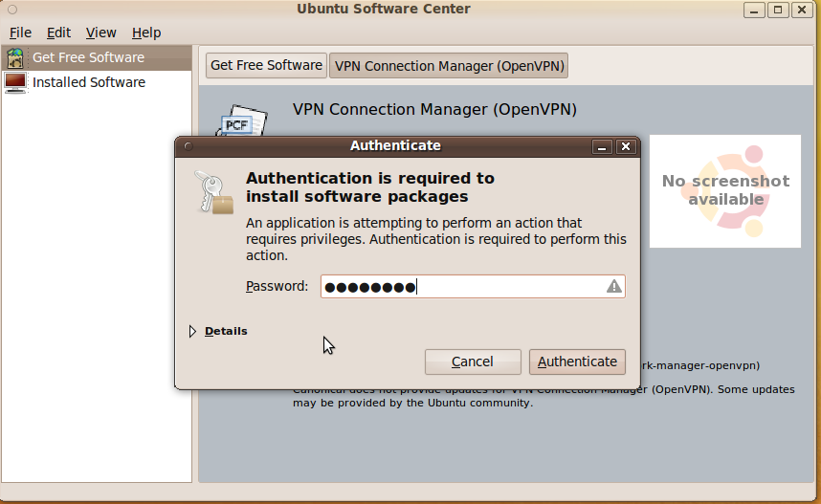The height and width of the screenshot is (504, 821).
Task: Click the PCF package icon
Action: pyautogui.click(x=242, y=121)
